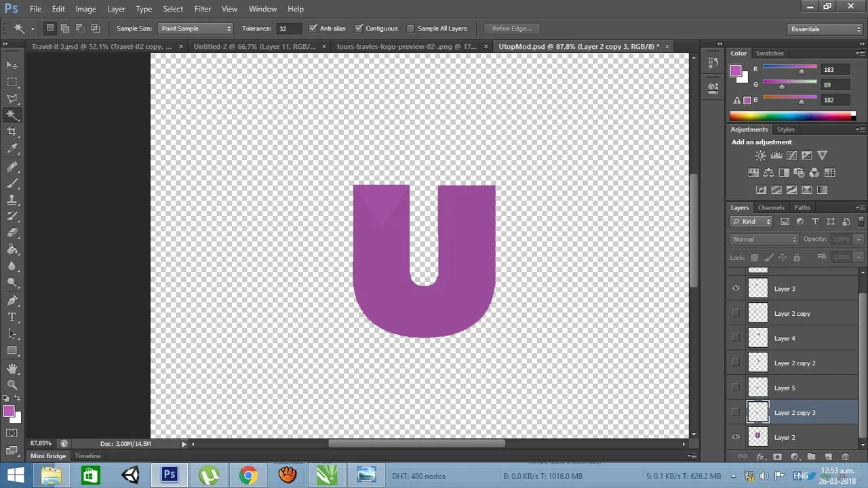Select the Layer 2 copy 3 layer thumbnail
Image resolution: width=868 pixels, height=488 pixels.
coord(757,412)
